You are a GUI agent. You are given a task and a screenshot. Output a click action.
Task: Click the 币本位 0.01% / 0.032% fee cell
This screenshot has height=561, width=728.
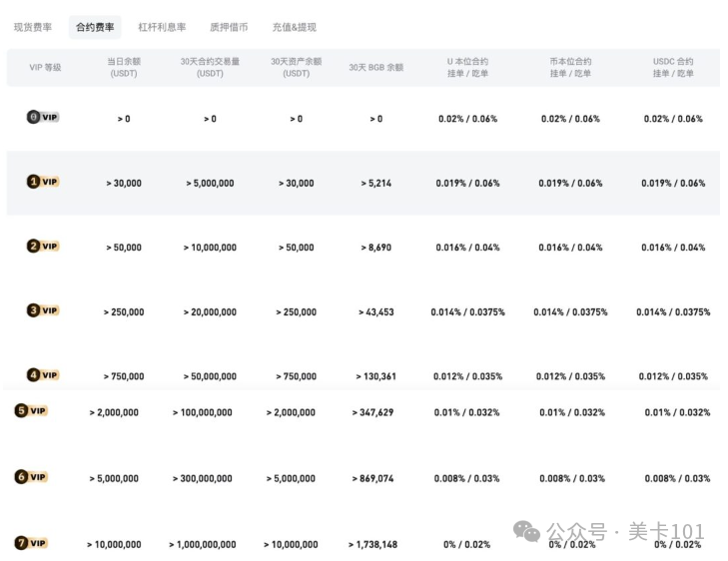point(572,412)
